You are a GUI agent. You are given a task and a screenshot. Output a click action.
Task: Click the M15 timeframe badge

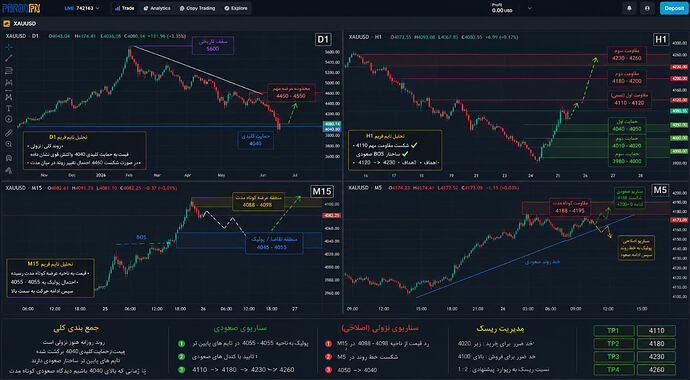[x=322, y=191]
